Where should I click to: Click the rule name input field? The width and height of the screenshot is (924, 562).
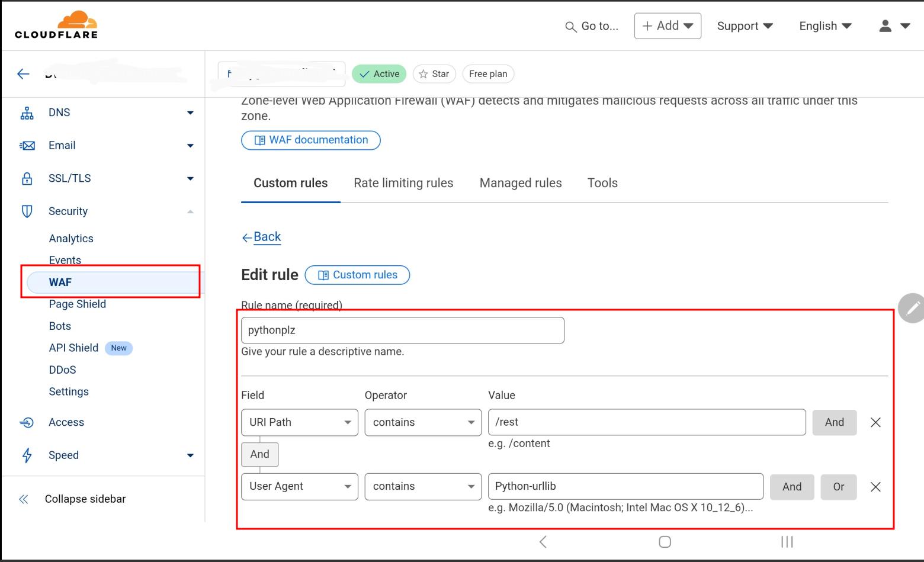pyautogui.click(x=402, y=330)
